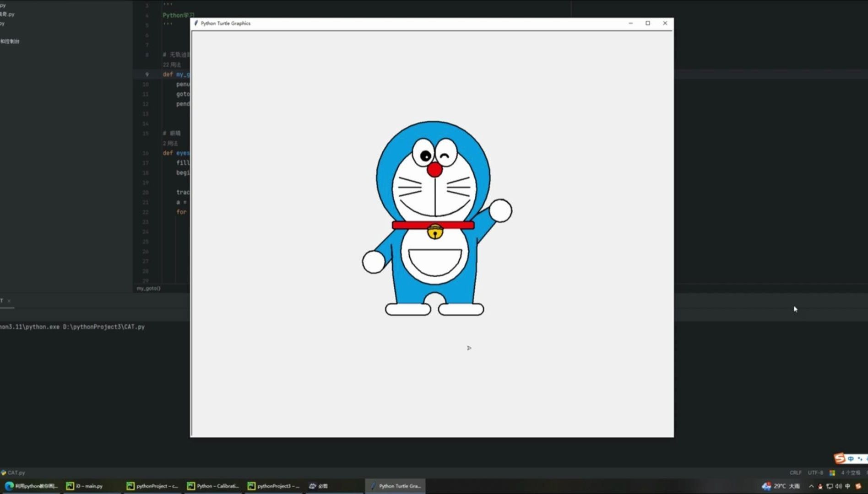This screenshot has width=868, height=494.
Task: Click Sogou S icon in system tray
Action: pos(858,486)
